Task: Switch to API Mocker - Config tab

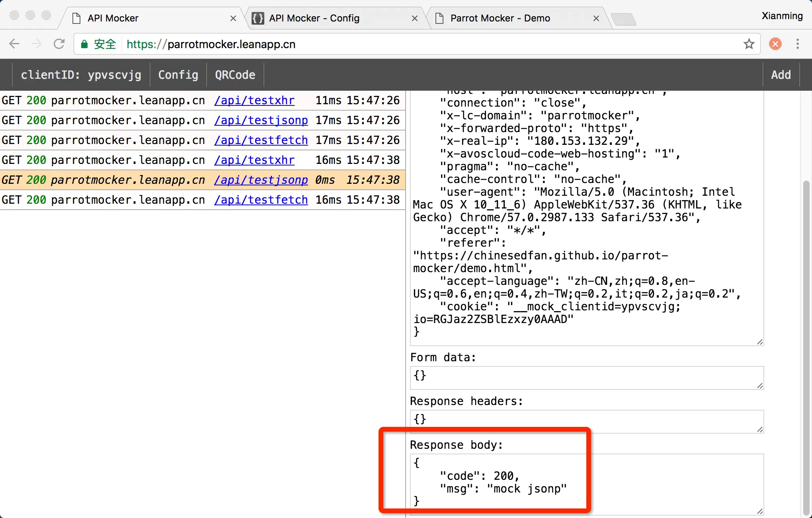Action: tap(314, 18)
